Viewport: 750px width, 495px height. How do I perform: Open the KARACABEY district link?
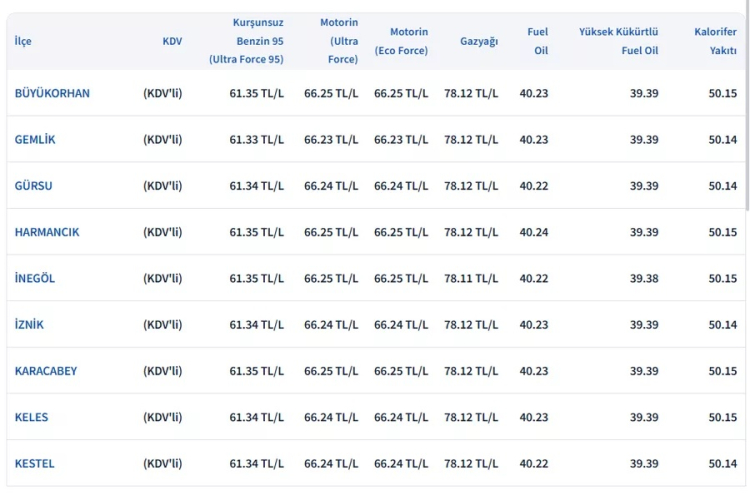46,371
